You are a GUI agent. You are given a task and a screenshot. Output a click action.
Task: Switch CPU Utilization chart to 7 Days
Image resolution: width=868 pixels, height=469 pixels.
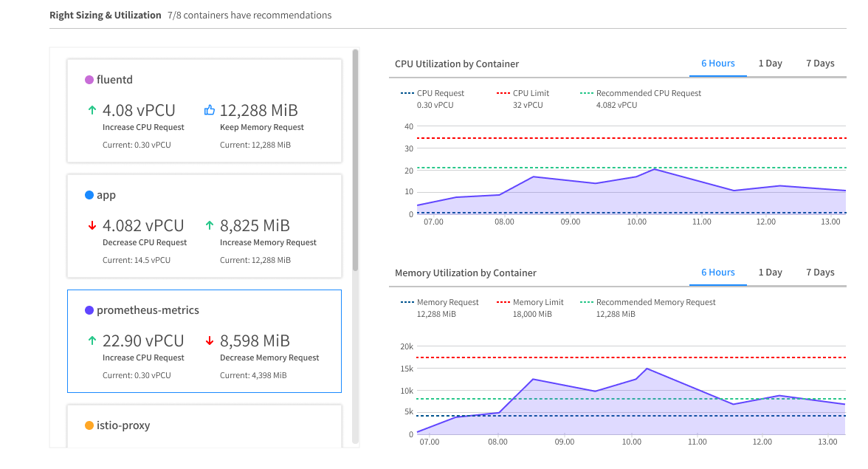(x=820, y=63)
